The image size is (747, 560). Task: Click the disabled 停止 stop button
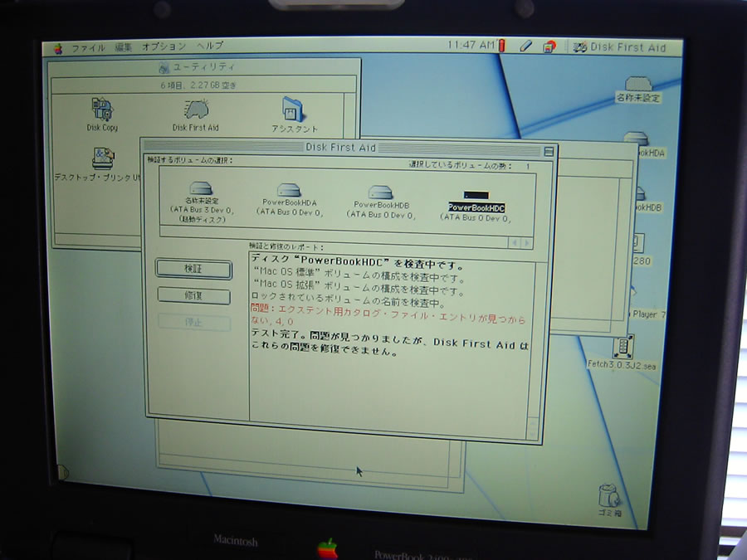point(194,323)
